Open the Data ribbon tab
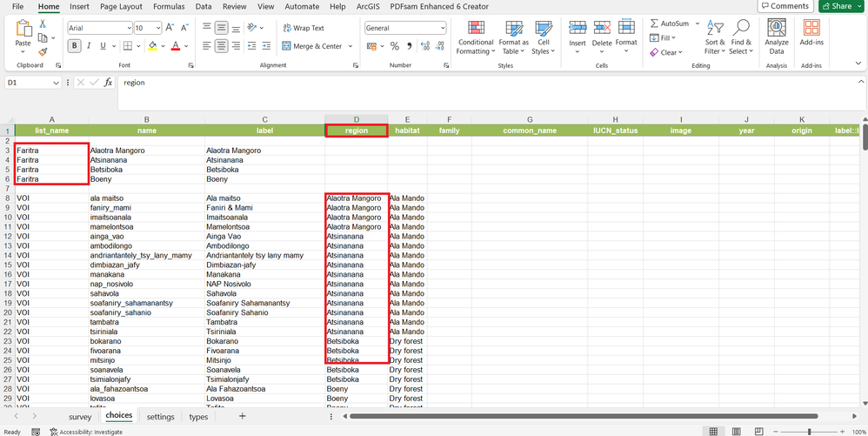The height and width of the screenshot is (436, 868). click(x=204, y=7)
